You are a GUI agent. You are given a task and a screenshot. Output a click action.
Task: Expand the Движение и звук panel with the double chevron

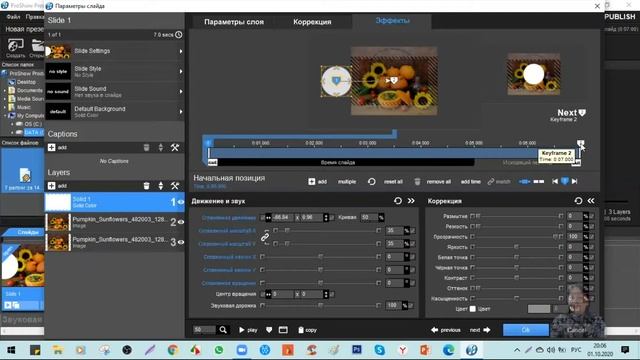pos(411,201)
